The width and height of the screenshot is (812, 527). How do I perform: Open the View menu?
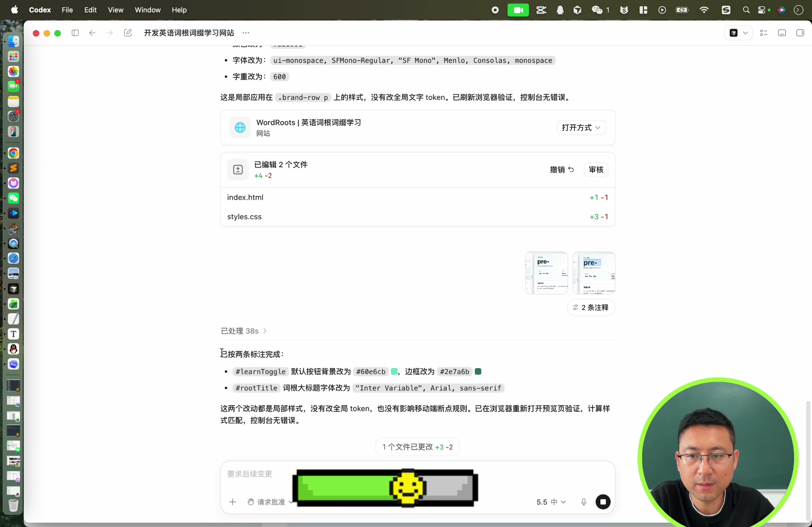(116, 10)
